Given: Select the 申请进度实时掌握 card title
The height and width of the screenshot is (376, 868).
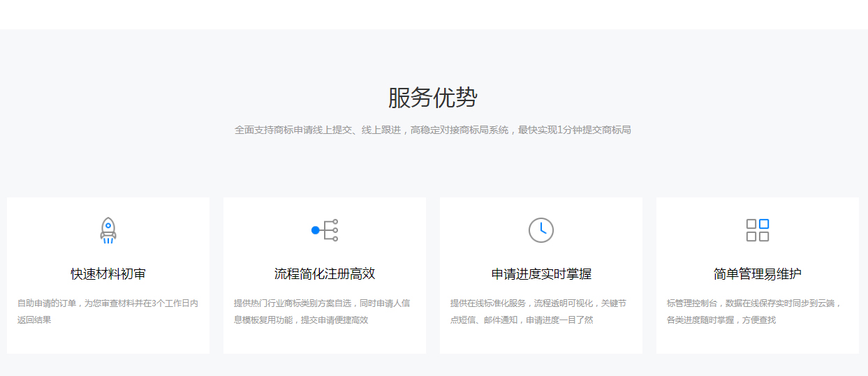Looking at the screenshot, I should tap(541, 274).
